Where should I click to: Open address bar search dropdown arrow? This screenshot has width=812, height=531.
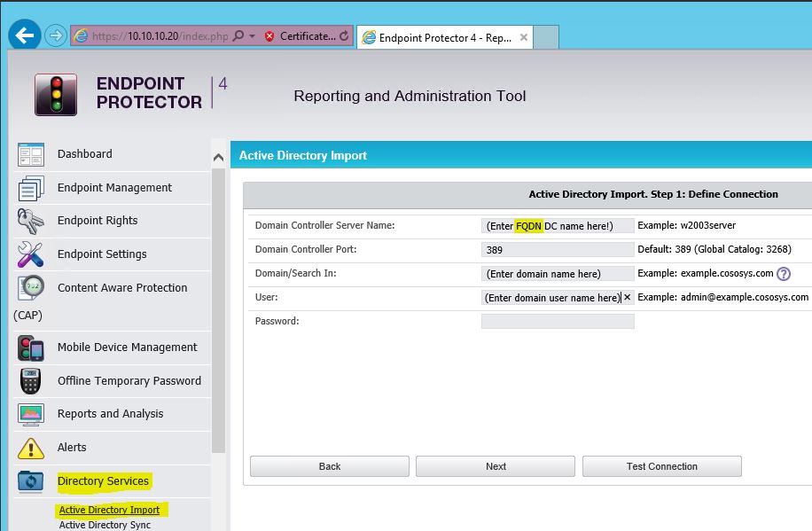click(253, 36)
